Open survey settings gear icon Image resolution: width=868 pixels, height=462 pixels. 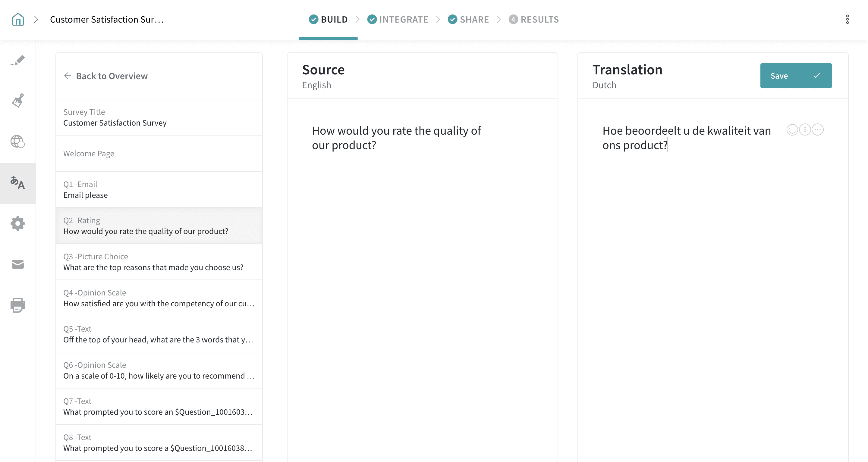[x=18, y=223]
